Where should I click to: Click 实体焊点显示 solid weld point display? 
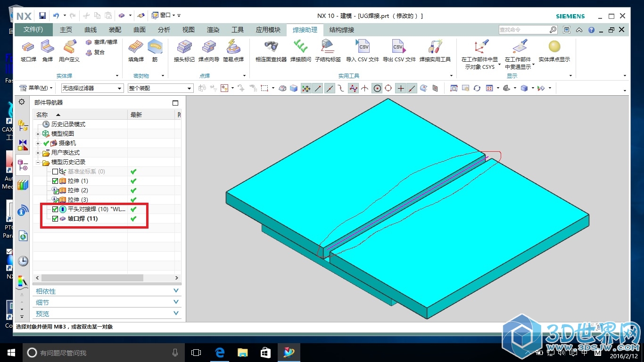point(554,51)
